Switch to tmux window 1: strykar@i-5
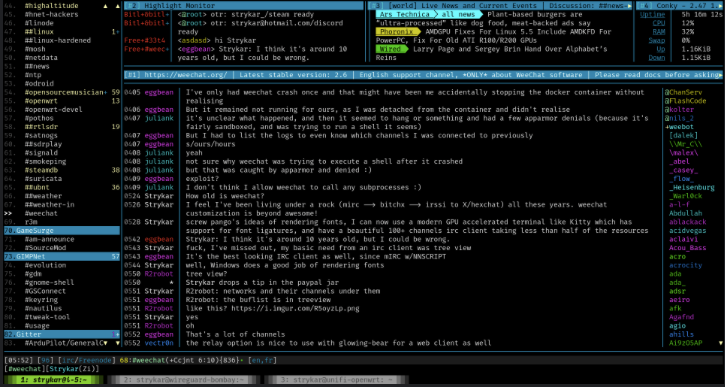This screenshot has width=725, height=387. click(x=54, y=380)
